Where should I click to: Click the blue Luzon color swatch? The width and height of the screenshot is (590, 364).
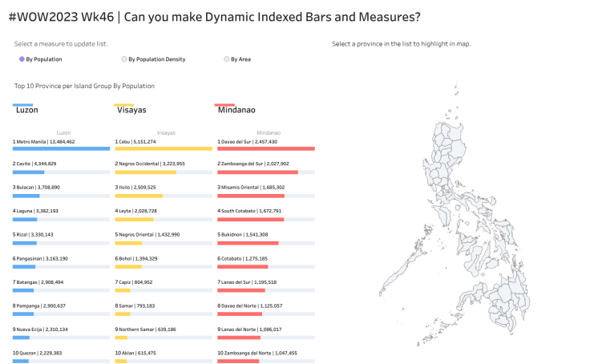(x=22, y=105)
